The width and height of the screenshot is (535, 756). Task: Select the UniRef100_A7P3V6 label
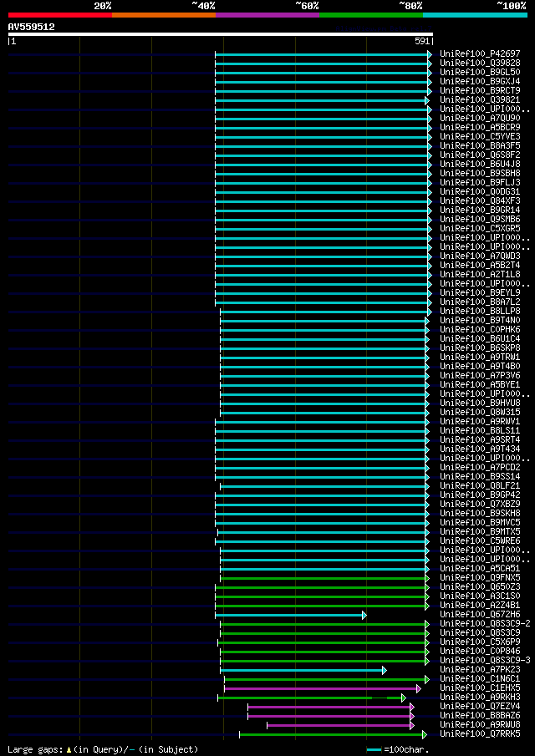(x=480, y=375)
